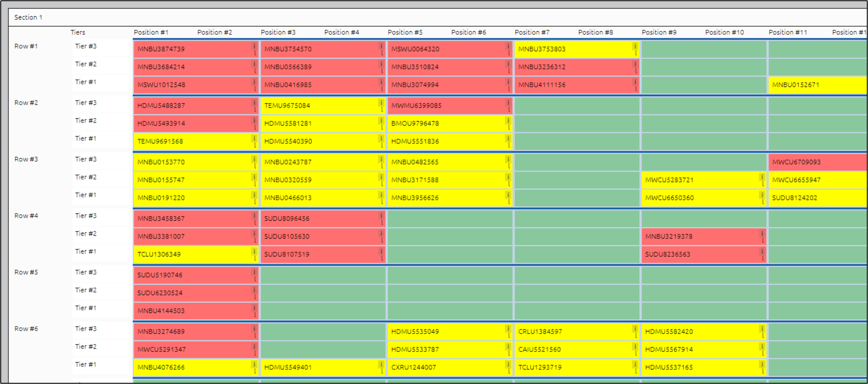Screen dimensions: 868x384
Task: Click container CAIU5521560
Action: (577, 350)
